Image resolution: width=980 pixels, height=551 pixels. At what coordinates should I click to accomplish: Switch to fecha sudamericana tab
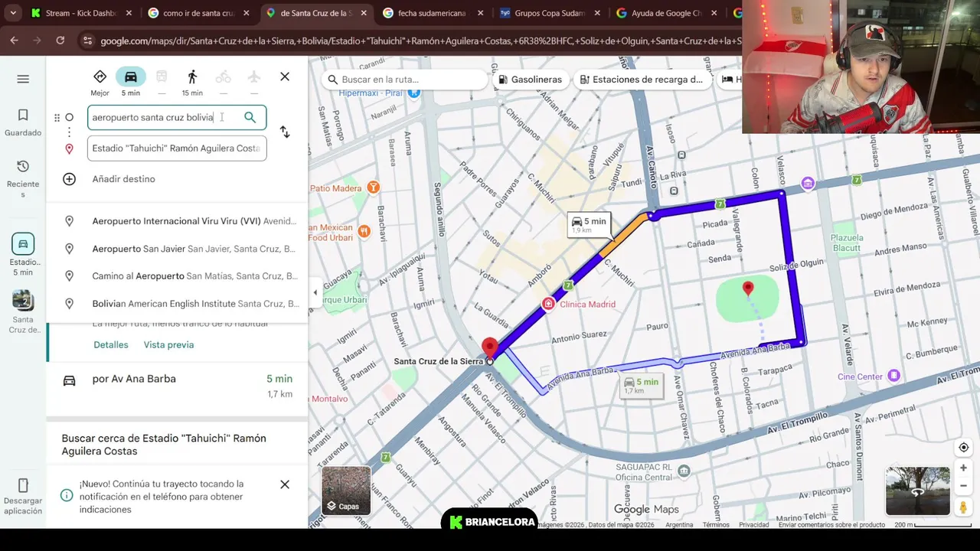pos(432,13)
